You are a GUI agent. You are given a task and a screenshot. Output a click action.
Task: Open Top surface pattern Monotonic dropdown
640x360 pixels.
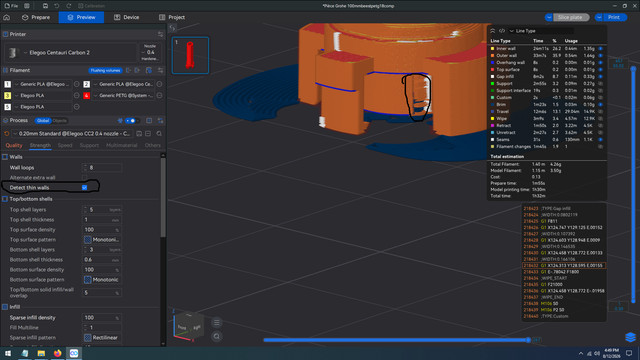(103, 240)
